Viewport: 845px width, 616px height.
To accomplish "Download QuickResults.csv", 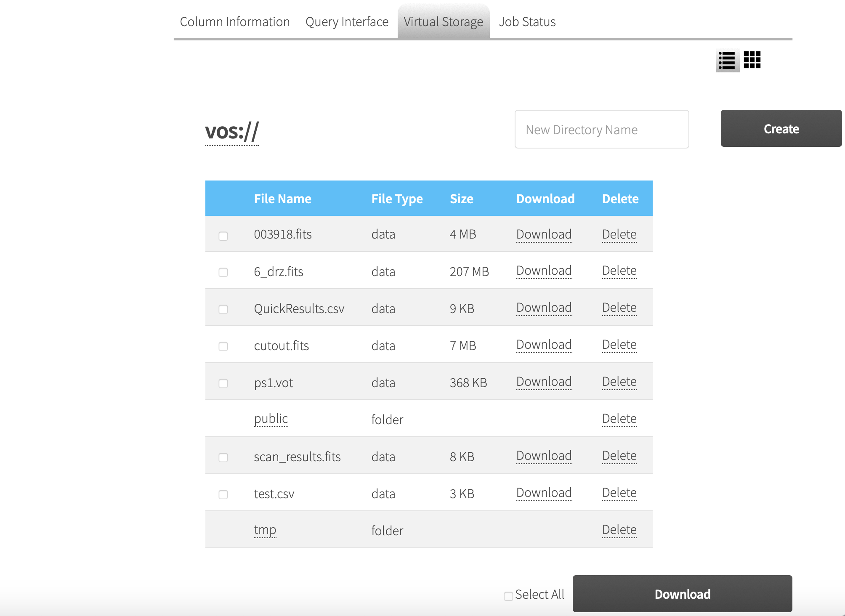I will 544,308.
